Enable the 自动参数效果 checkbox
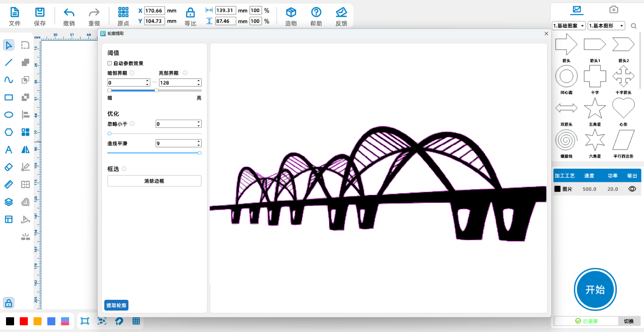This screenshot has height=332, width=644. (109, 63)
